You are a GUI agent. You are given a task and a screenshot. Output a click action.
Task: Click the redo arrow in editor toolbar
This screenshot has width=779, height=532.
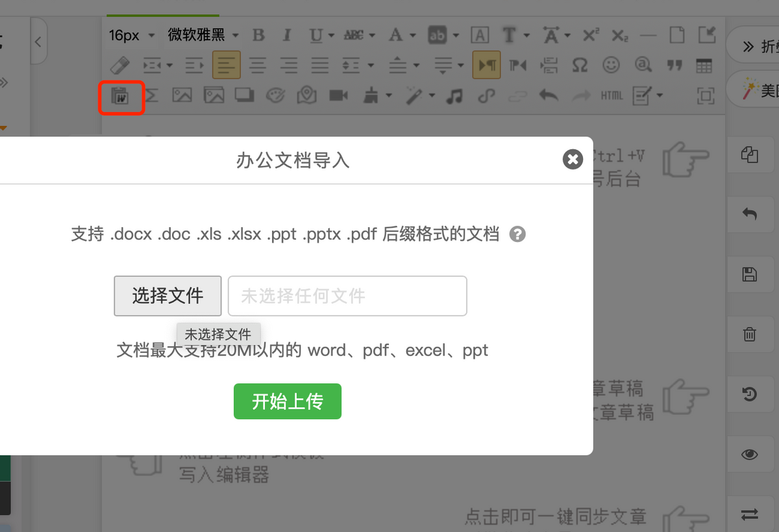click(x=580, y=96)
